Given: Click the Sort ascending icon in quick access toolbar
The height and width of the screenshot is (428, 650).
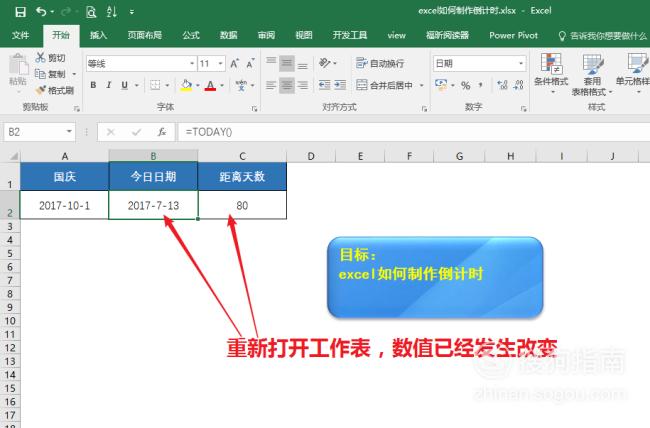Looking at the screenshot, I should tap(112, 12).
